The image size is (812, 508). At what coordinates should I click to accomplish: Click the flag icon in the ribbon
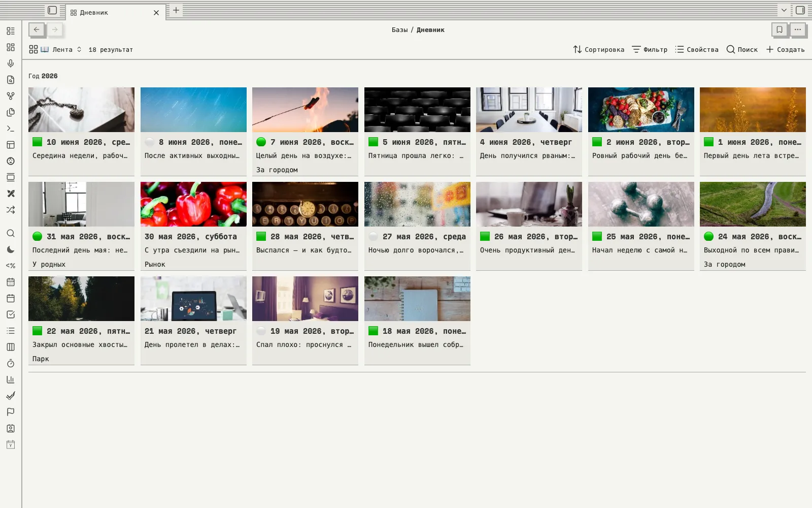tap(11, 412)
